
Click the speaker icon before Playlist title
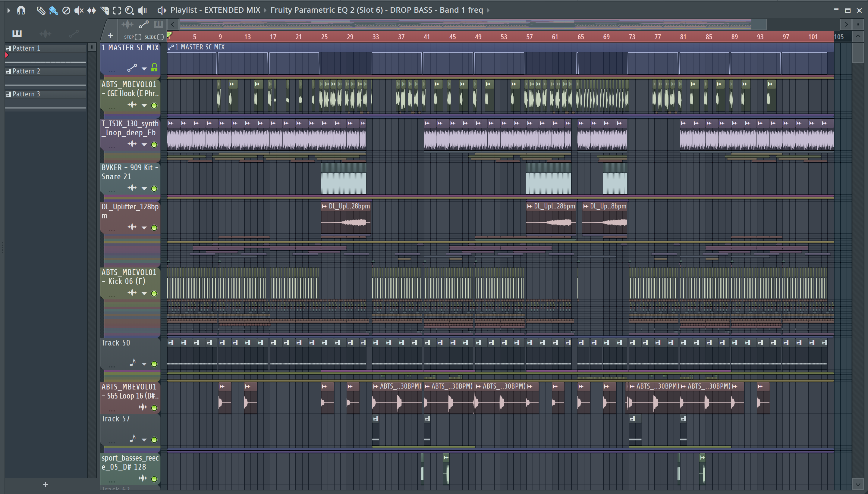[x=162, y=11]
